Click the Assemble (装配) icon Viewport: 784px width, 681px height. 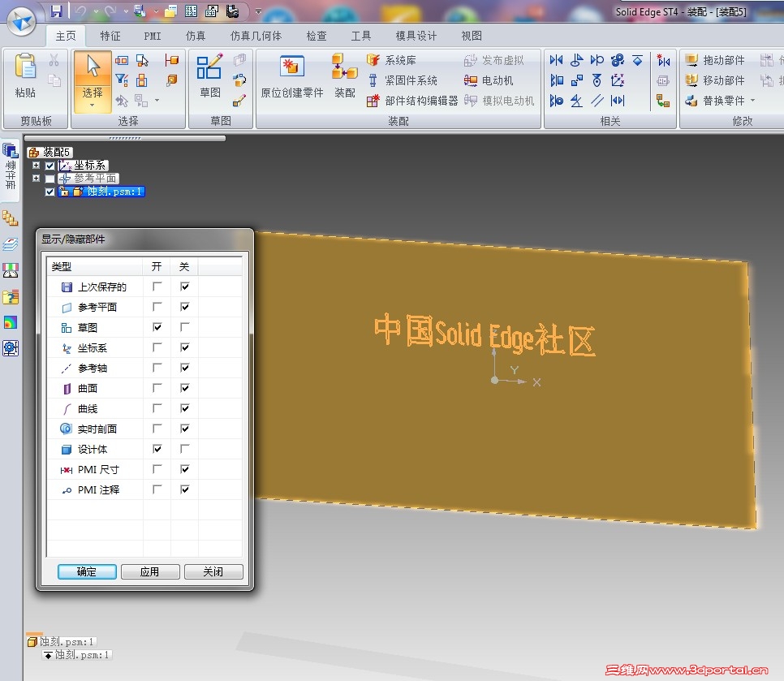click(x=344, y=76)
